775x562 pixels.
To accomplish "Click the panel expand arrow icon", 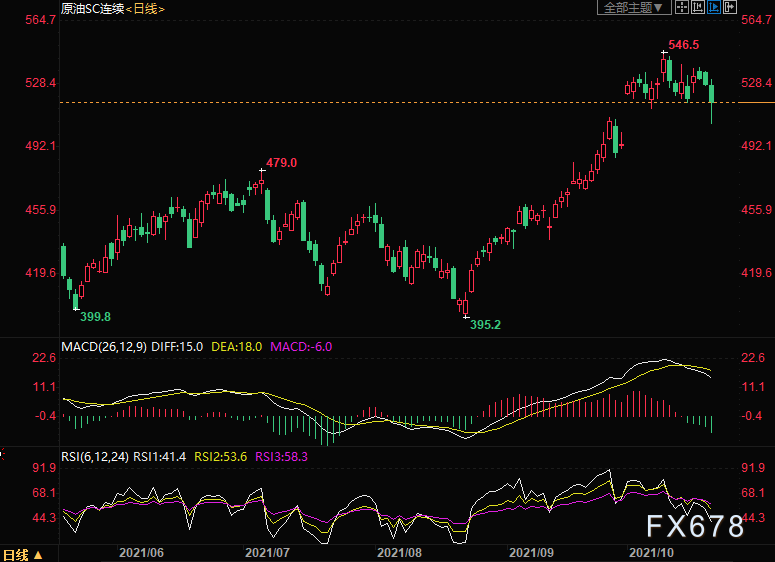I will tap(730, 7).
